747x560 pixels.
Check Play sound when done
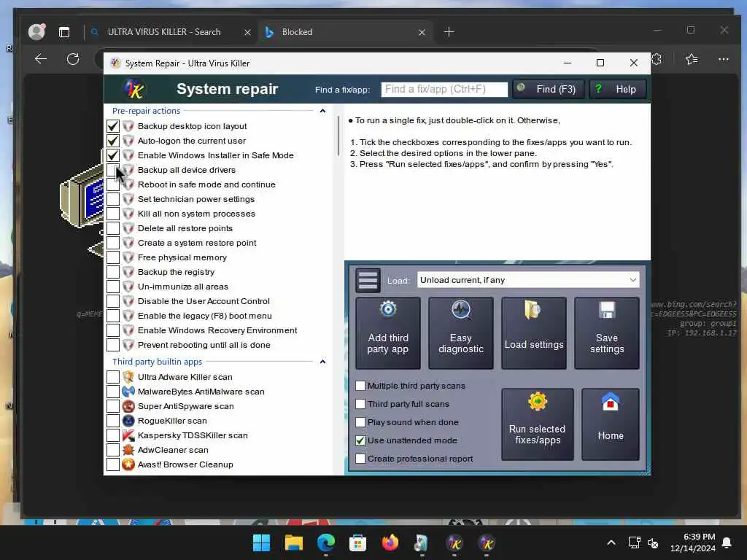[x=360, y=422]
